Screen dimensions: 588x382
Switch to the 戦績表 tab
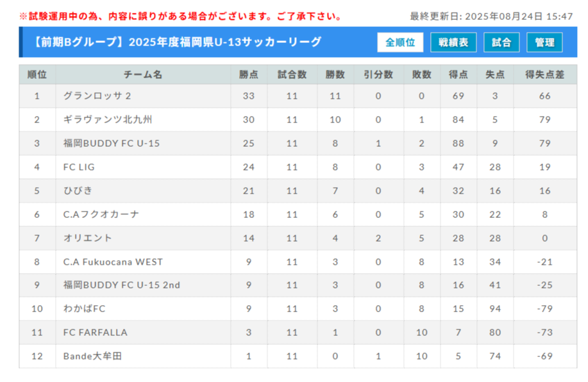[453, 42]
